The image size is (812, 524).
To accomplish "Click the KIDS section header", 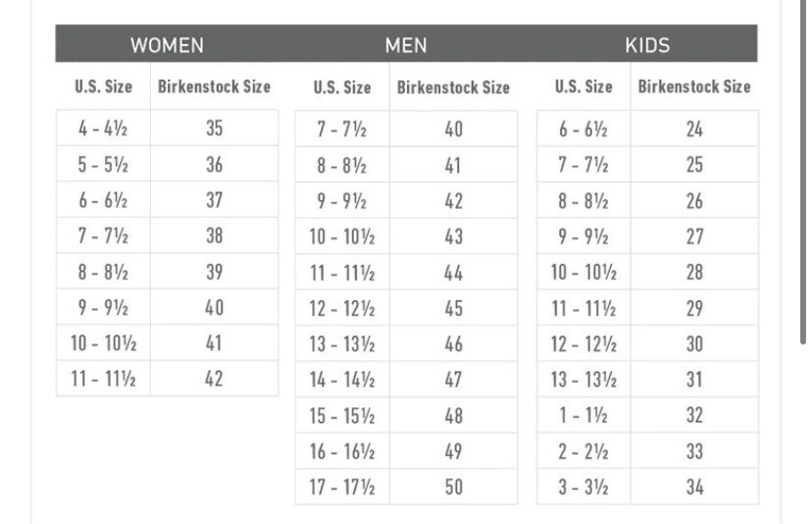I will pyautogui.click(x=646, y=45).
